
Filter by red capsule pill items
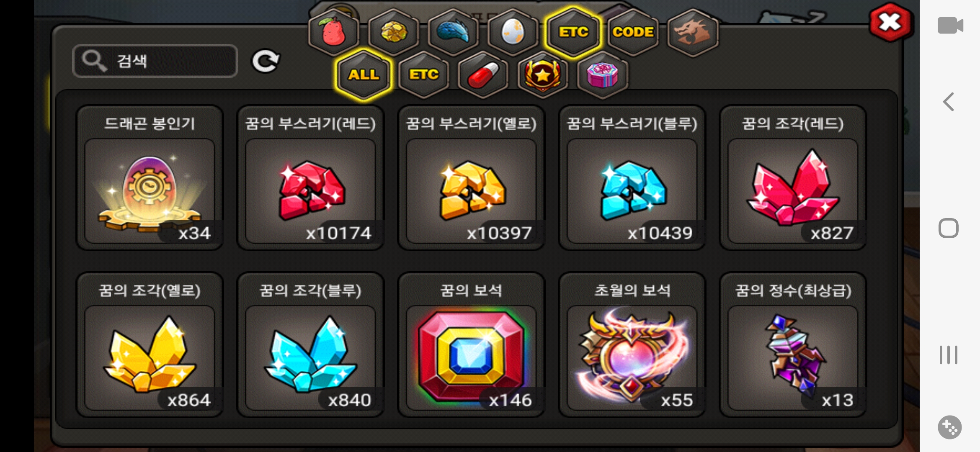coord(483,75)
